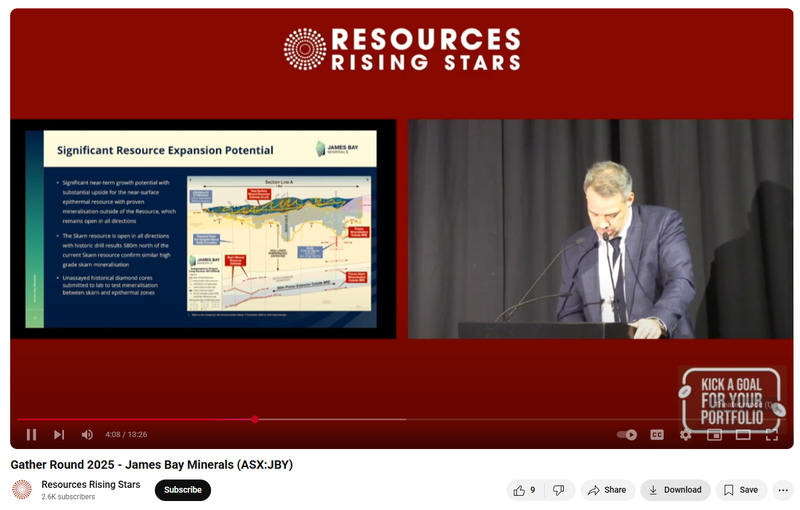Click the speaker camera feed in the video

pos(601,229)
